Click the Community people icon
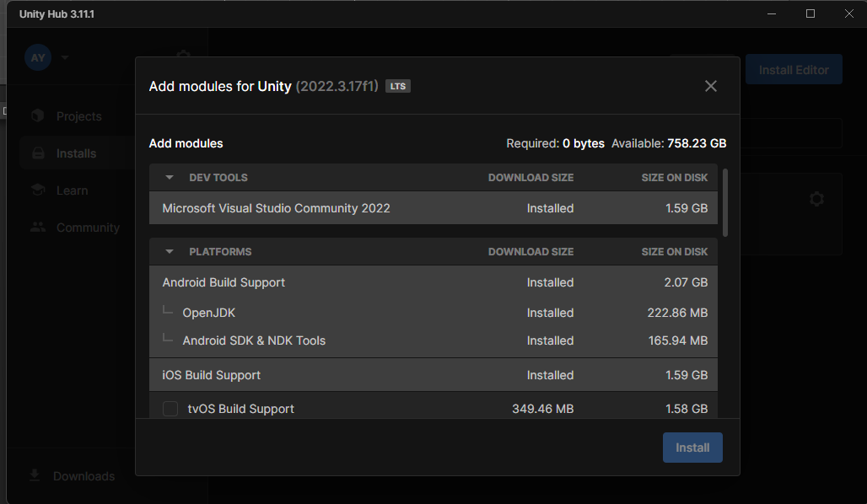Viewport: 867px width, 504px height. [x=38, y=227]
